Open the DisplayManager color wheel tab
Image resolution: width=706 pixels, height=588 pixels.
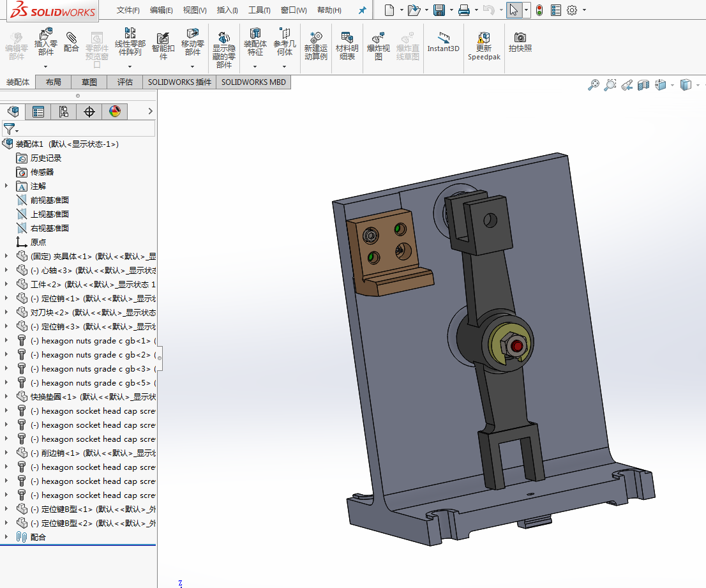115,112
